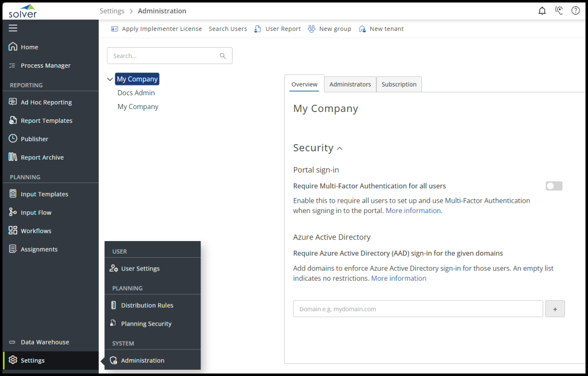Viewport: 588px width, 376px height.
Task: Open Workflows in the sidebar
Action: click(36, 231)
